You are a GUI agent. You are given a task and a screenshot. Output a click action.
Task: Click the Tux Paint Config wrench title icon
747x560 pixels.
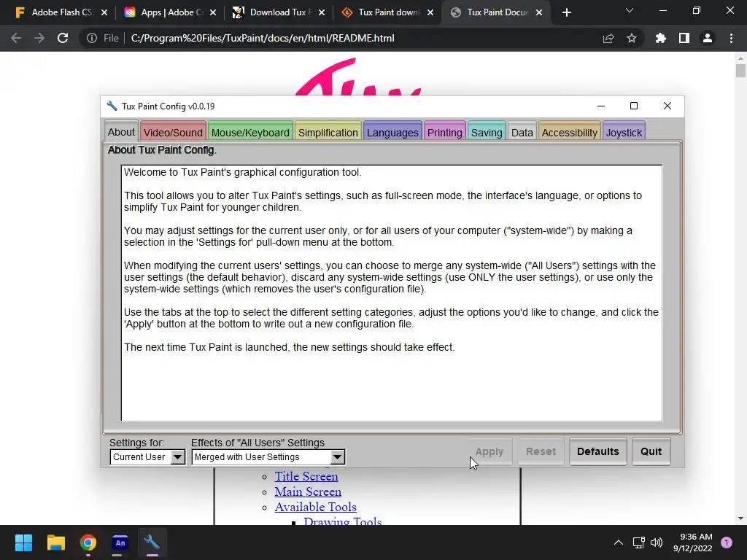click(x=112, y=106)
